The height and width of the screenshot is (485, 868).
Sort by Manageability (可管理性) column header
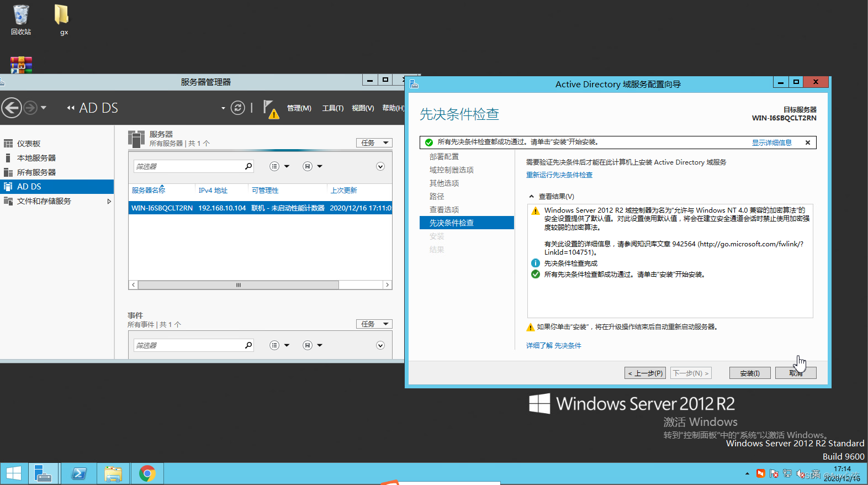click(265, 190)
